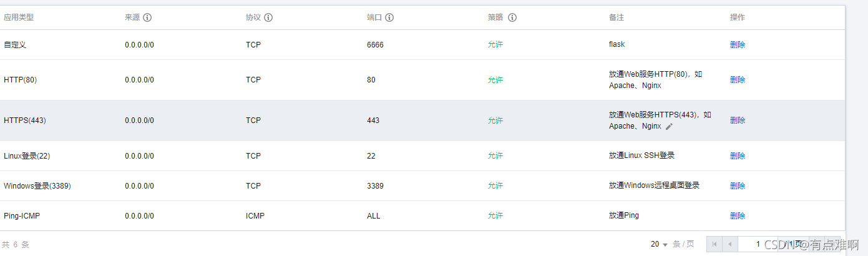This screenshot has height=256, width=868.
Task: Open the 20 per page dropdown
Action: click(659, 244)
